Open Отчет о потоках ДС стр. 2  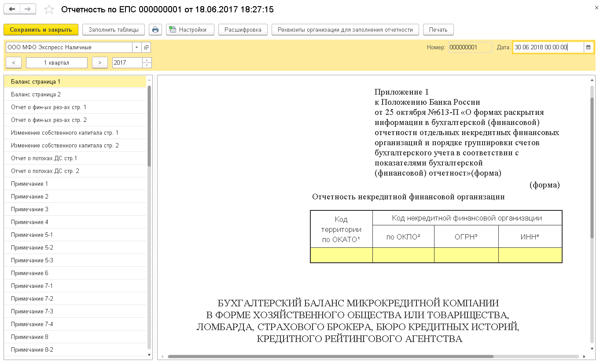click(x=75, y=171)
